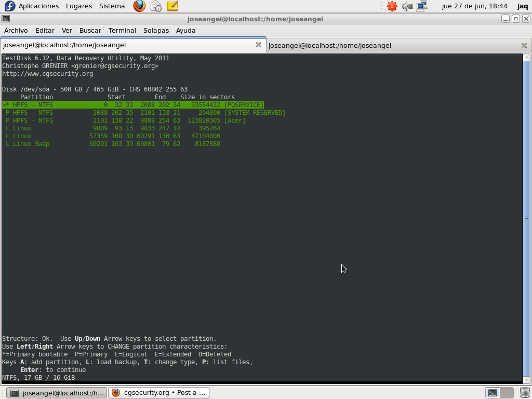Select the first joseangel@localhost terminal tab
Screen dimensions: 532x399
coord(133,45)
